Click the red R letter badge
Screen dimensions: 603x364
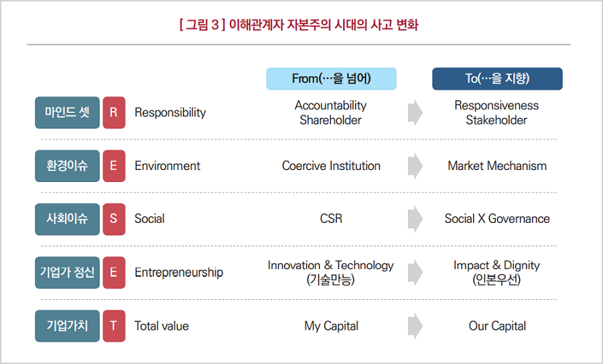pyautogui.click(x=114, y=112)
